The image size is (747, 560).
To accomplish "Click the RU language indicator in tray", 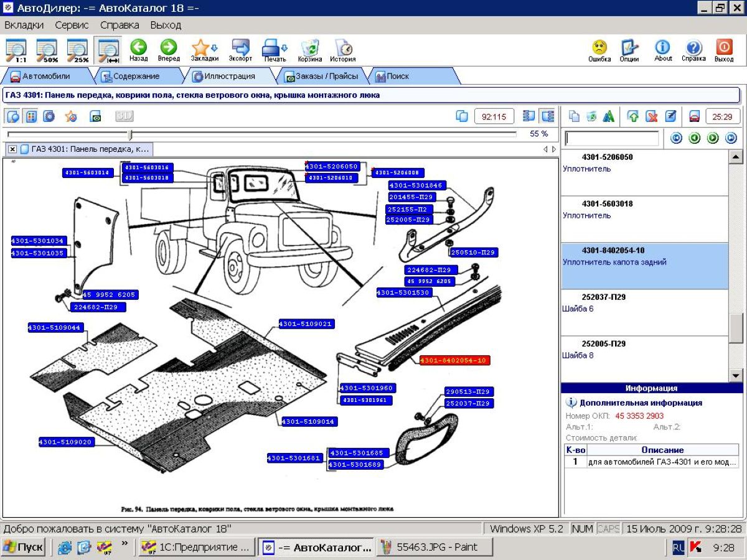I will point(679,548).
